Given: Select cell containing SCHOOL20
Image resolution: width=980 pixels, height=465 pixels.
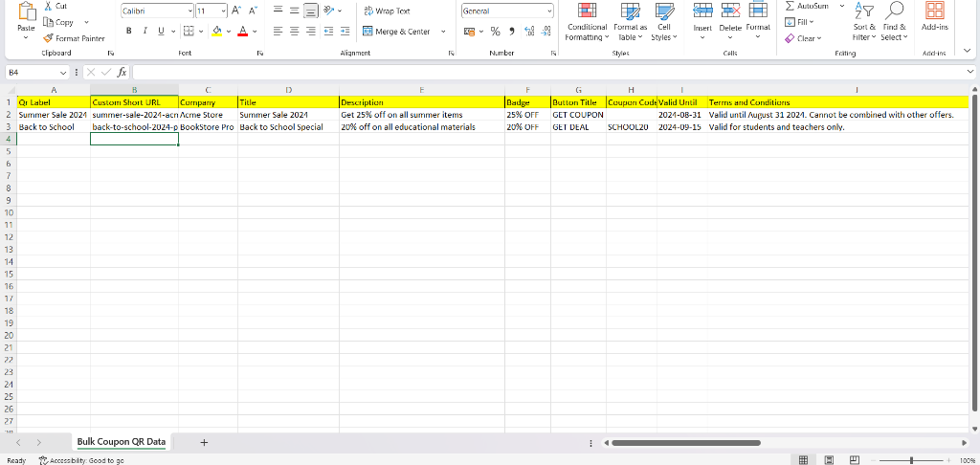Looking at the screenshot, I should click(632, 127).
